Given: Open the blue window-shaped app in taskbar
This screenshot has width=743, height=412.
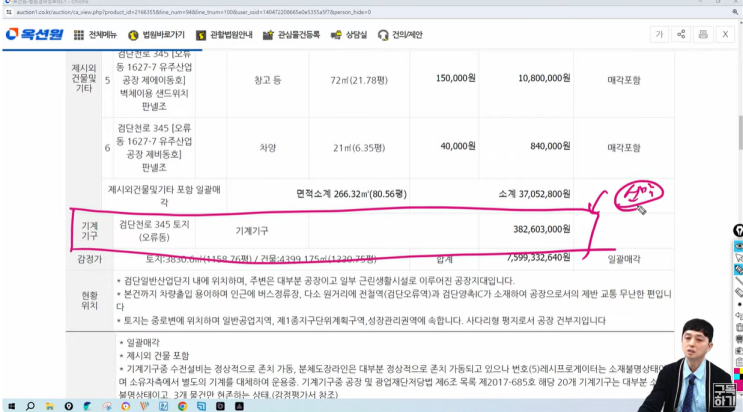Looking at the screenshot, I should (x=201, y=406).
